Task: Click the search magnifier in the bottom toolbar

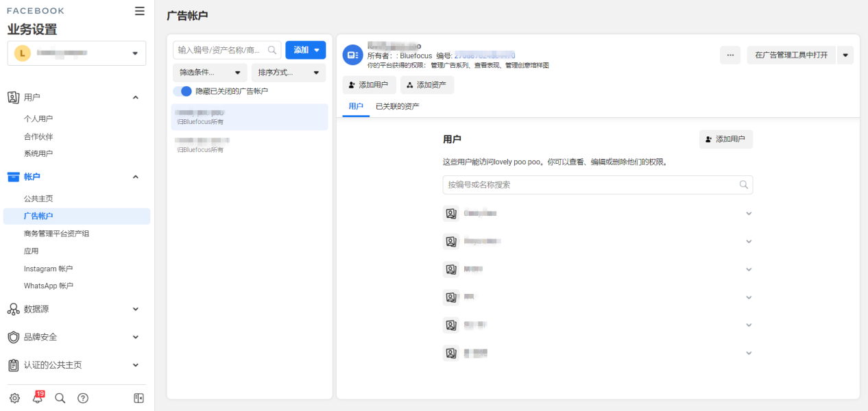Action: [60, 397]
